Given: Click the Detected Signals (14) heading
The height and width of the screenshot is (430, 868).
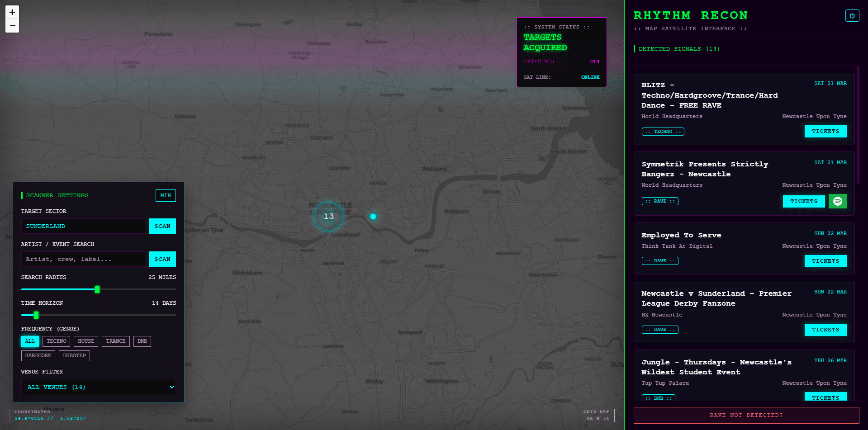Looking at the screenshot, I should pos(679,49).
